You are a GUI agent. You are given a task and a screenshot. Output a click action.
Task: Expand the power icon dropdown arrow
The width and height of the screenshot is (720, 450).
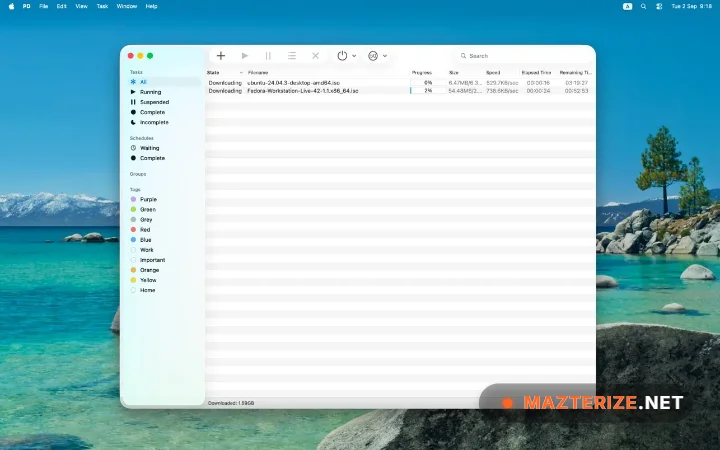[x=354, y=56]
